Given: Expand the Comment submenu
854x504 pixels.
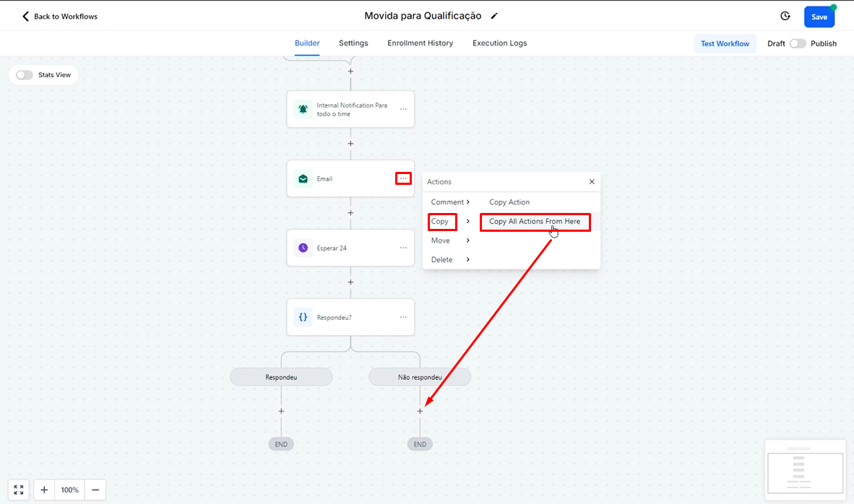Looking at the screenshot, I should [450, 202].
